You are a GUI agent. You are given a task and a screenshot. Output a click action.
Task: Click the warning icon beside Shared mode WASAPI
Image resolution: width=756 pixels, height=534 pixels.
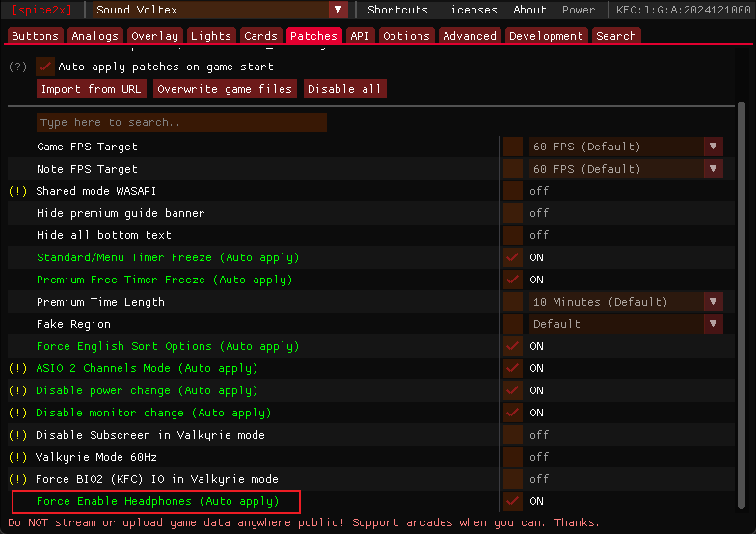point(17,191)
